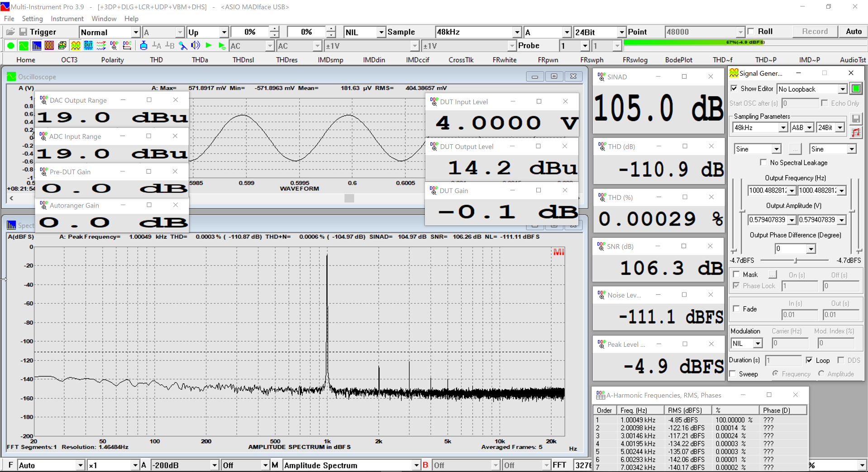Select the Home panel button
This screenshot has width=868, height=472.
(x=26, y=60)
